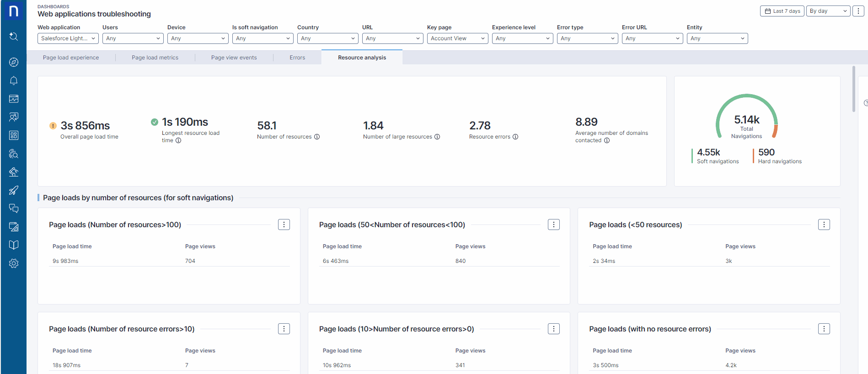This screenshot has height=374, width=868.
Task: Click info icon for Longest resource load time
Action: (178, 140)
